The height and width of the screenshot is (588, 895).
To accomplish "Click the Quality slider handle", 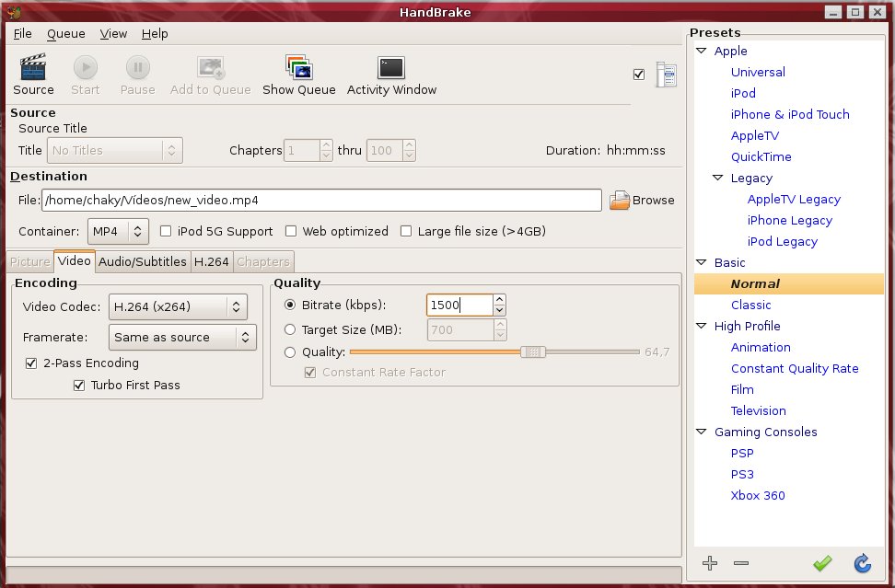I will (x=533, y=352).
